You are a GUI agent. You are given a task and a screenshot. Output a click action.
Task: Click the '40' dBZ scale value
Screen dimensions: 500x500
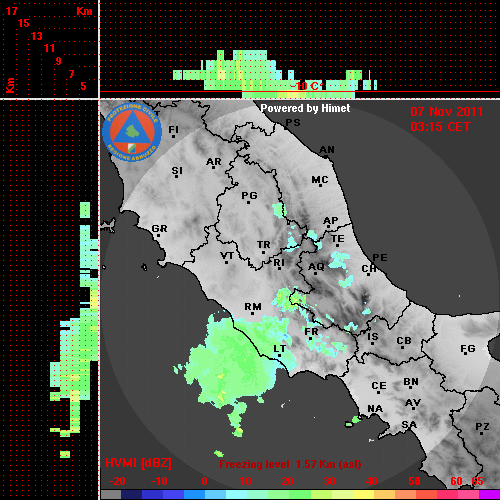pos(371,481)
